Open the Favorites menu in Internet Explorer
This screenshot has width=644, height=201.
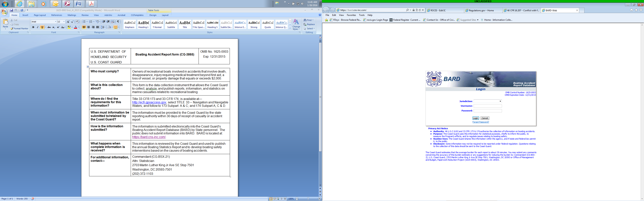coord(351,15)
